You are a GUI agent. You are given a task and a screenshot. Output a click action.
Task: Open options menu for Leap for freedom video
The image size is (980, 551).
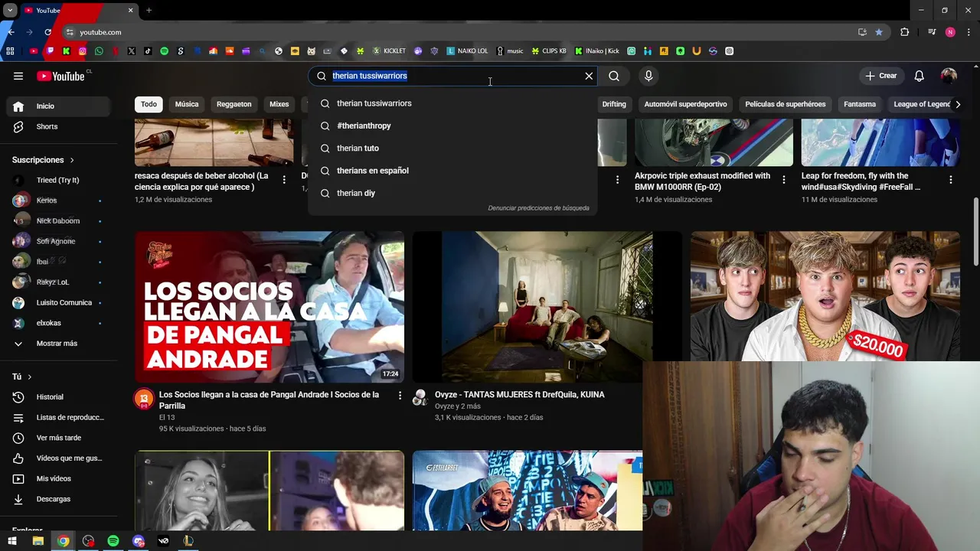951,180
